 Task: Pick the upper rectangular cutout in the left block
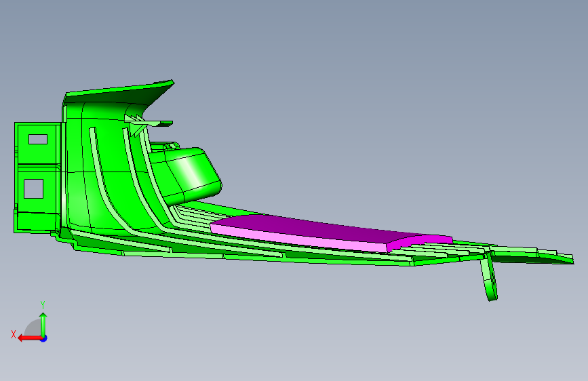[38, 139]
